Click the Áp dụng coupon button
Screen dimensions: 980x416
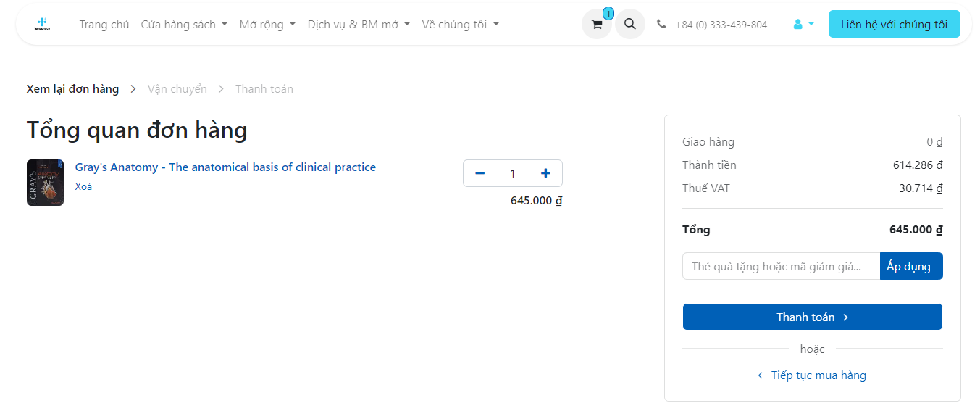pos(910,266)
